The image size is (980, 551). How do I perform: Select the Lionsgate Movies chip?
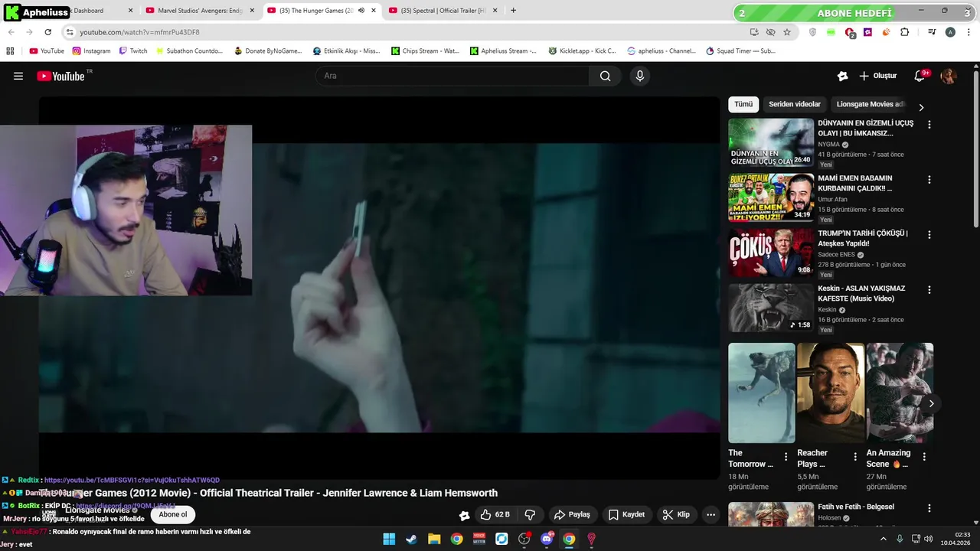pos(870,104)
